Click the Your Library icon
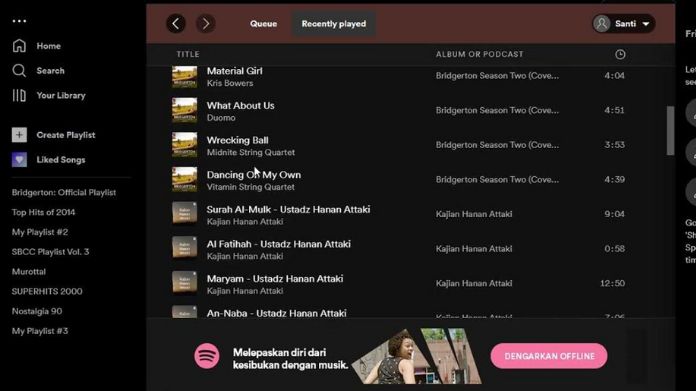Image resolution: width=696 pixels, height=391 pixels. [x=19, y=95]
